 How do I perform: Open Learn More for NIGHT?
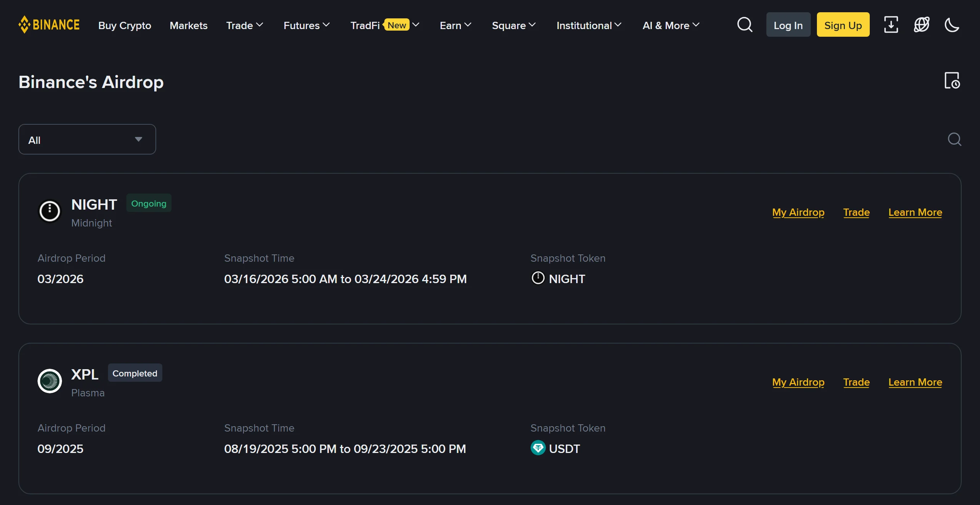915,212
